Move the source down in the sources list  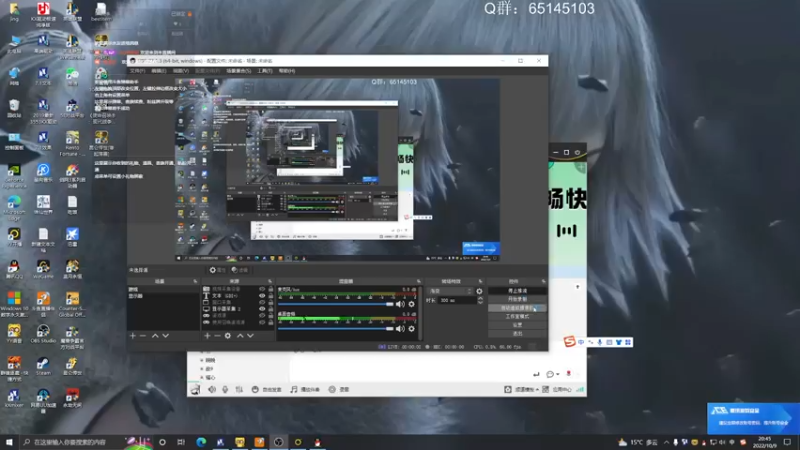coord(250,336)
